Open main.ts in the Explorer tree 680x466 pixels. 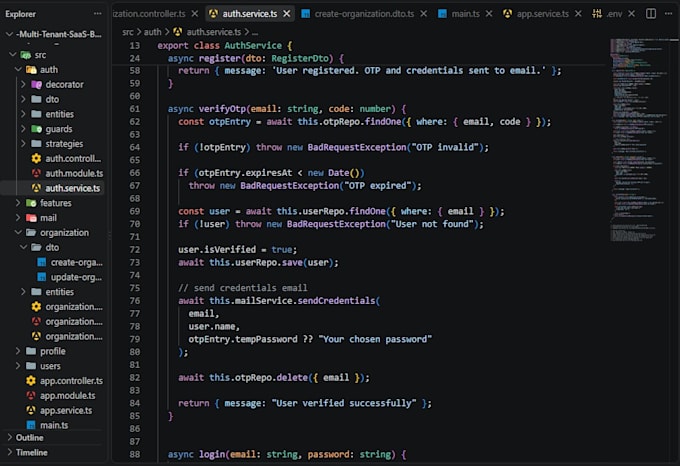point(52,425)
